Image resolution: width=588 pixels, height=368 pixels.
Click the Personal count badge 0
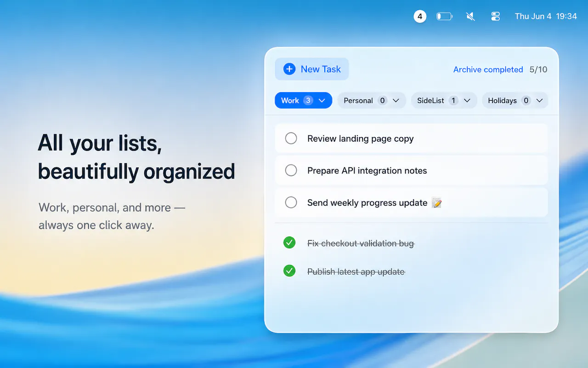(382, 100)
